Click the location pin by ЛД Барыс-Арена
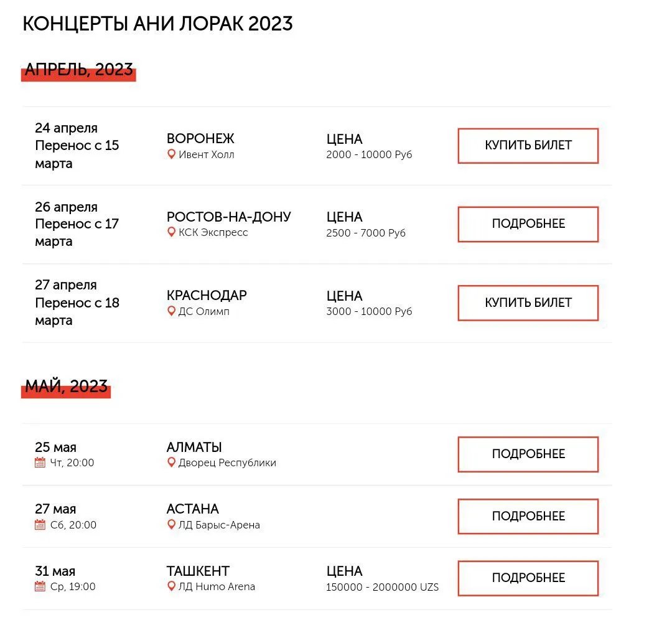The image size is (672, 620). click(x=171, y=525)
